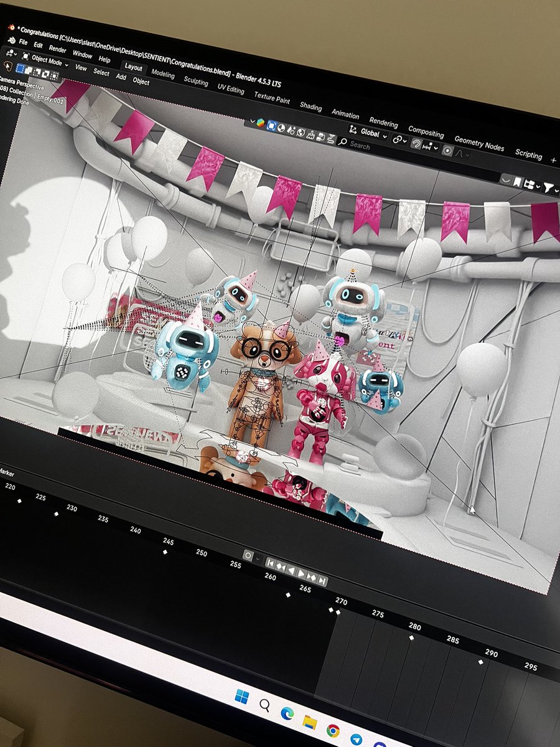Switch to the Layout workspace tab
This screenshot has height=747, width=560.
133,67
